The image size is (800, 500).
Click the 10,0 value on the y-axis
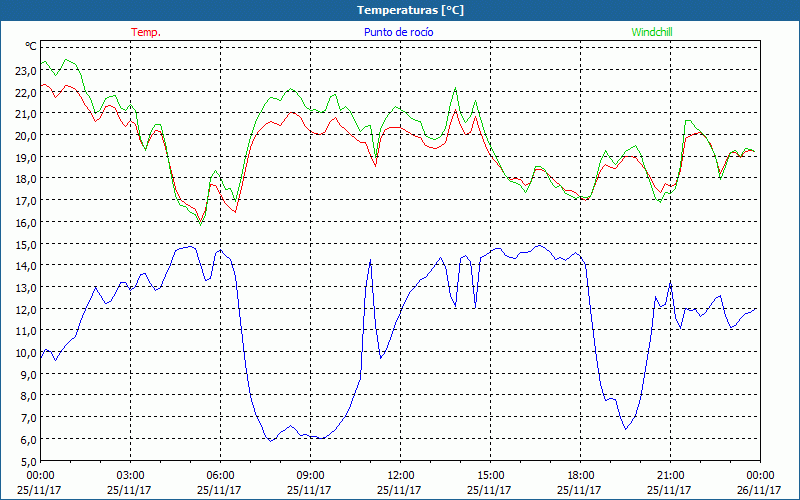26,353
